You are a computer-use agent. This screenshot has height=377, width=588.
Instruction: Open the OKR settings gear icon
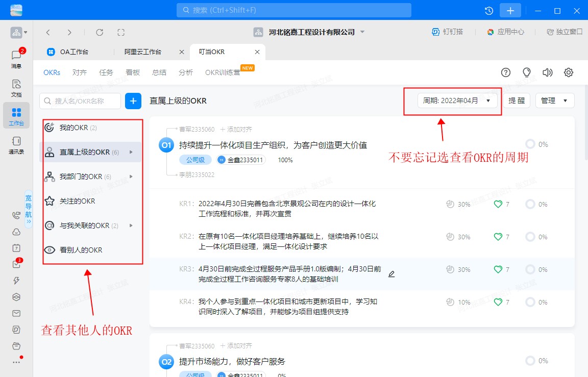(569, 72)
